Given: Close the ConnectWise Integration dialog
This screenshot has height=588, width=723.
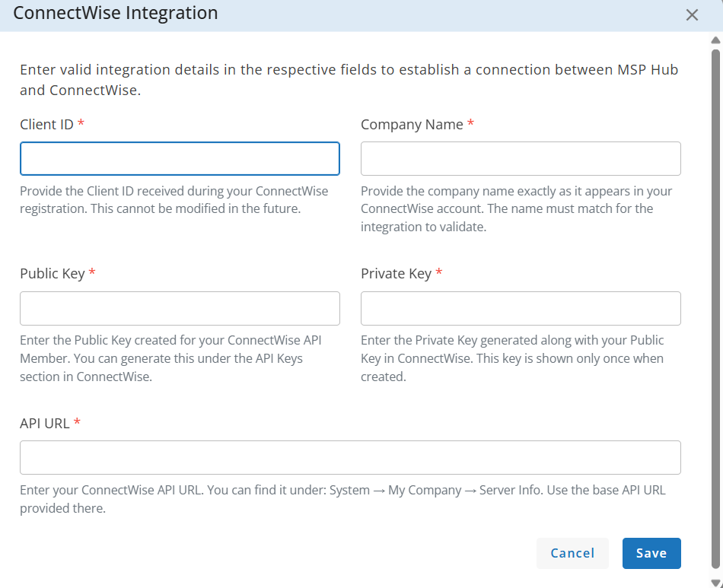Looking at the screenshot, I should [x=692, y=14].
